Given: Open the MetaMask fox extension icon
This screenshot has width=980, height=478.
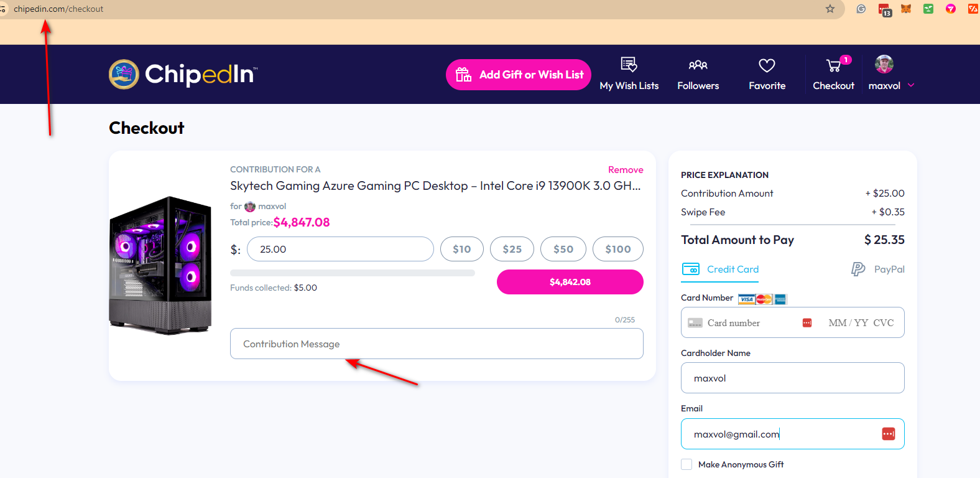Looking at the screenshot, I should pyautogui.click(x=906, y=9).
